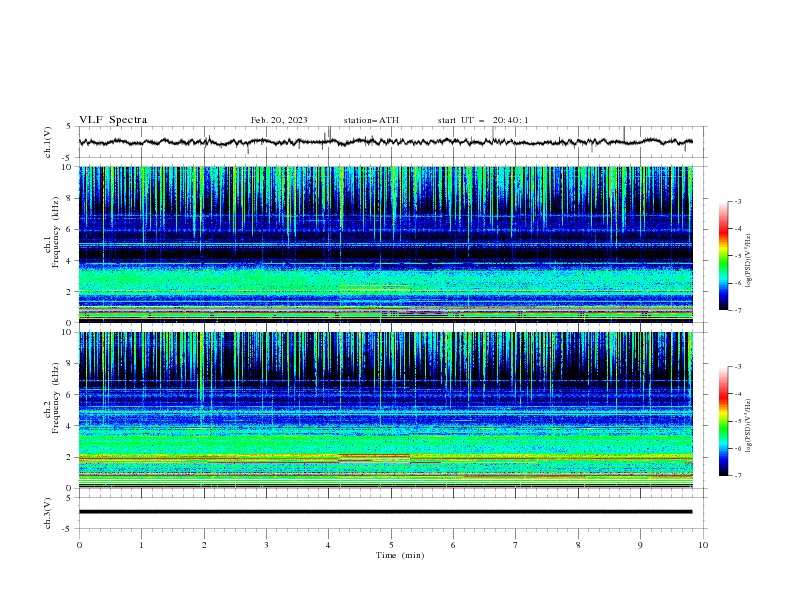The image size is (792, 612).
Task: Click the "10" frequency tick of ch.2 spectrogram
Action: click(69, 332)
